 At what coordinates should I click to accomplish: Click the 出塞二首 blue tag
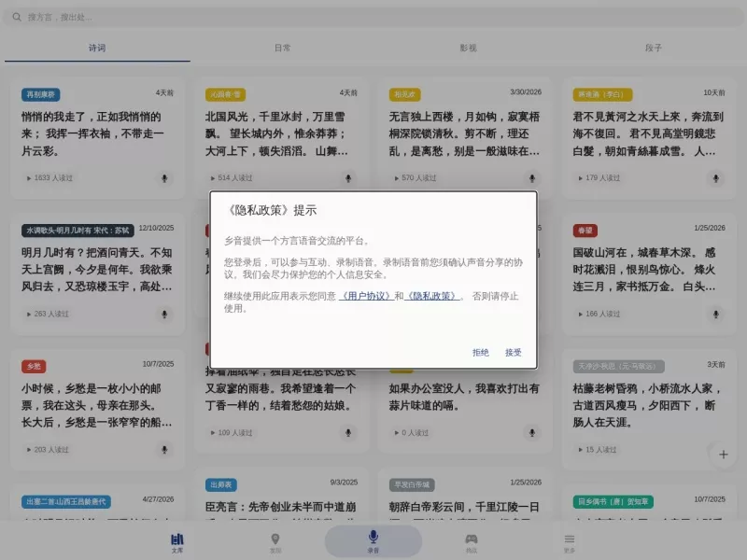[66, 501]
